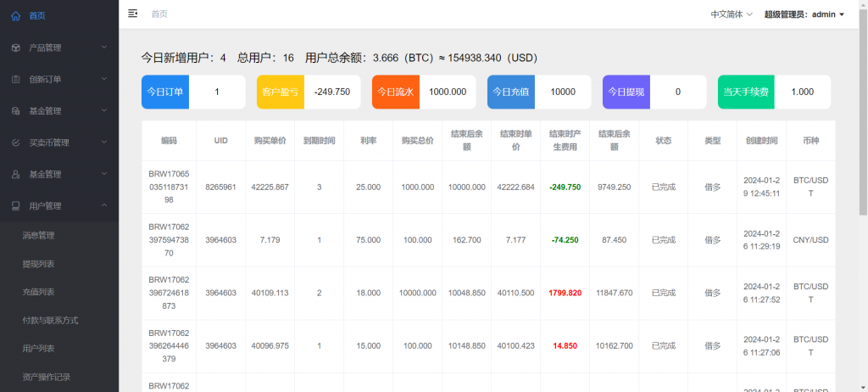868x392 pixels.
Task: Open 付款与联系方式 submenu item
Action: tap(50, 321)
